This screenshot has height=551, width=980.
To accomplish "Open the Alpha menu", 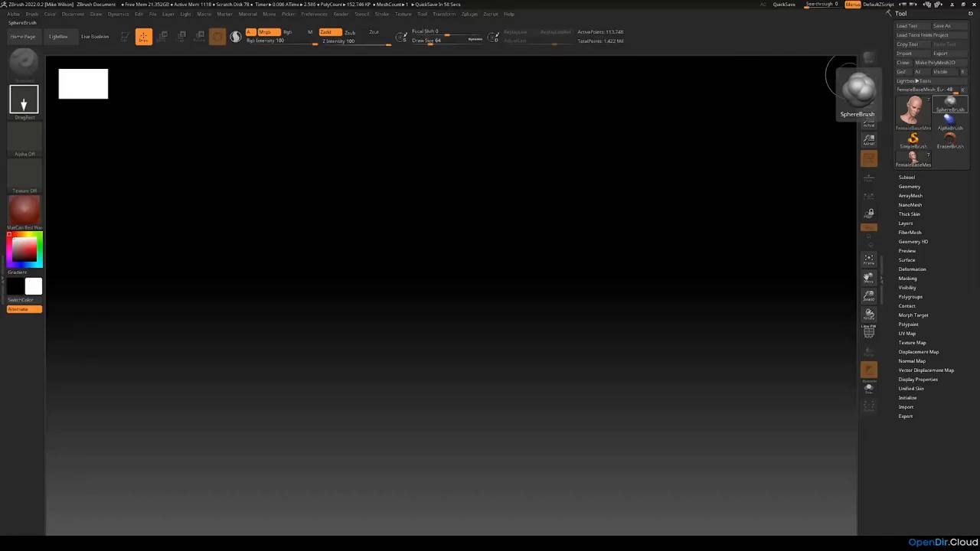I will point(13,14).
